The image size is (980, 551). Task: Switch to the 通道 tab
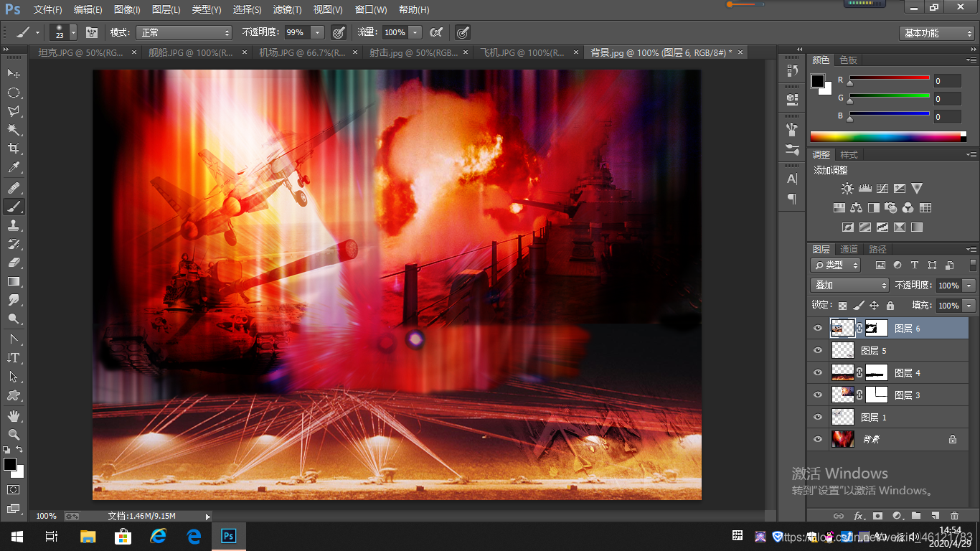coord(849,249)
